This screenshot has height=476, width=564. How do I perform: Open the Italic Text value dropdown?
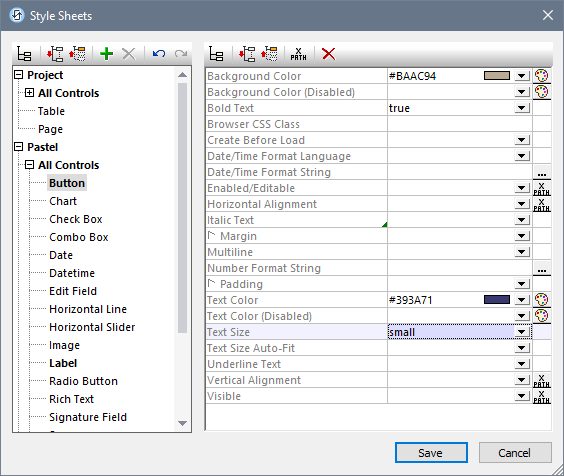(522, 220)
